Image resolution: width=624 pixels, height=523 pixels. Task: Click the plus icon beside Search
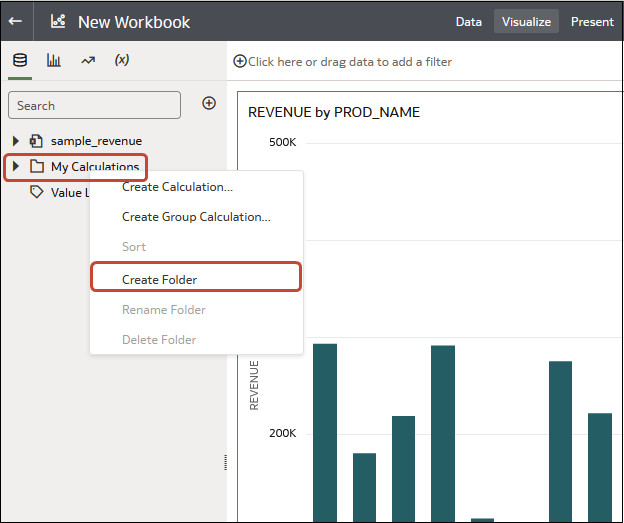tap(209, 103)
